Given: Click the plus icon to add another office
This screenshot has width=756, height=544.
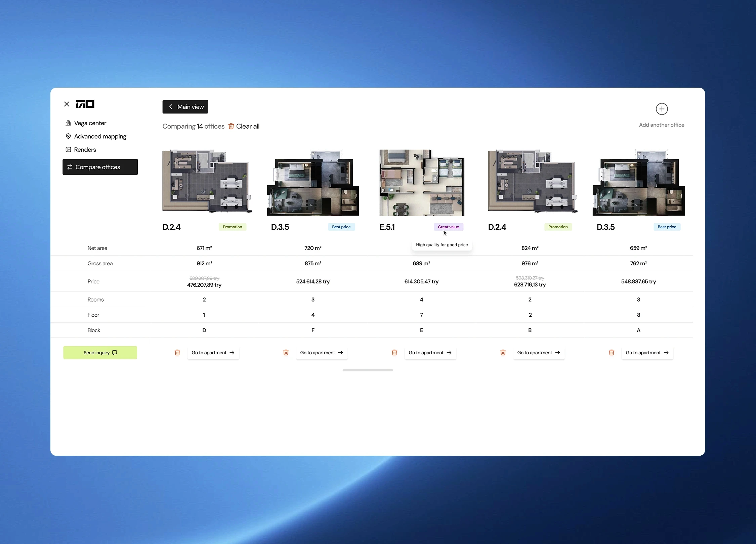Looking at the screenshot, I should pos(661,109).
